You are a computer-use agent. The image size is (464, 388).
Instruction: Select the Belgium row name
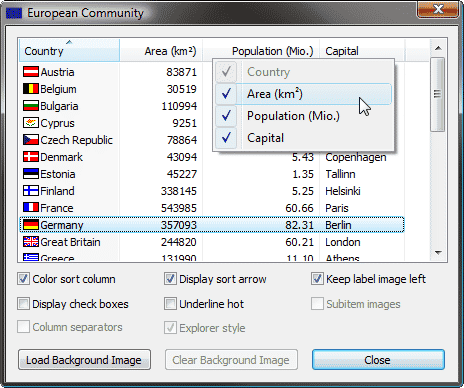58,89
